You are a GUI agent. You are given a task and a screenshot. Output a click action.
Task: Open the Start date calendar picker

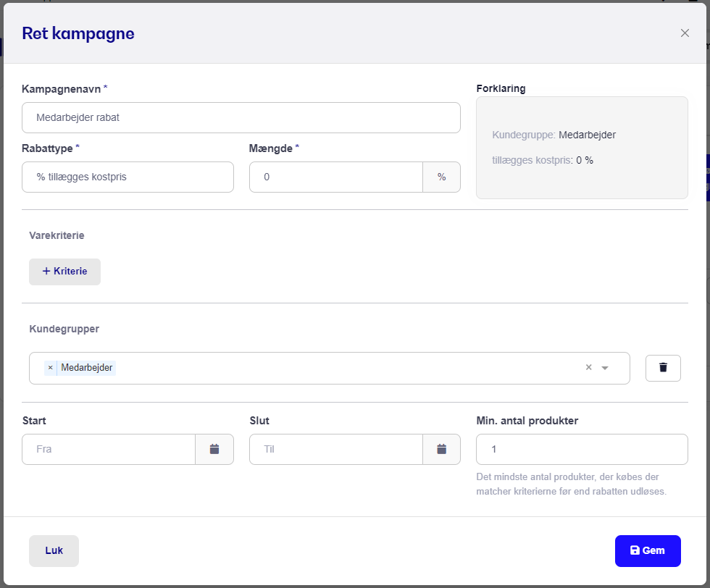[x=214, y=449]
